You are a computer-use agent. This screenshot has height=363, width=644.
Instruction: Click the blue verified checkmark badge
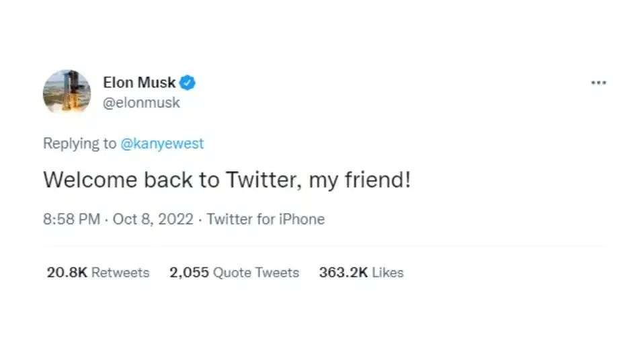coord(188,83)
